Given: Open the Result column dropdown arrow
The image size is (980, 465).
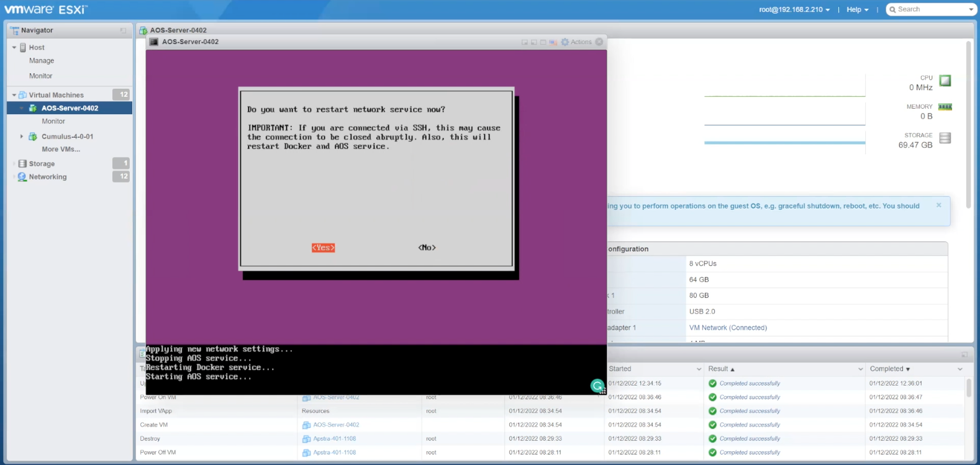Looking at the screenshot, I should (x=861, y=369).
